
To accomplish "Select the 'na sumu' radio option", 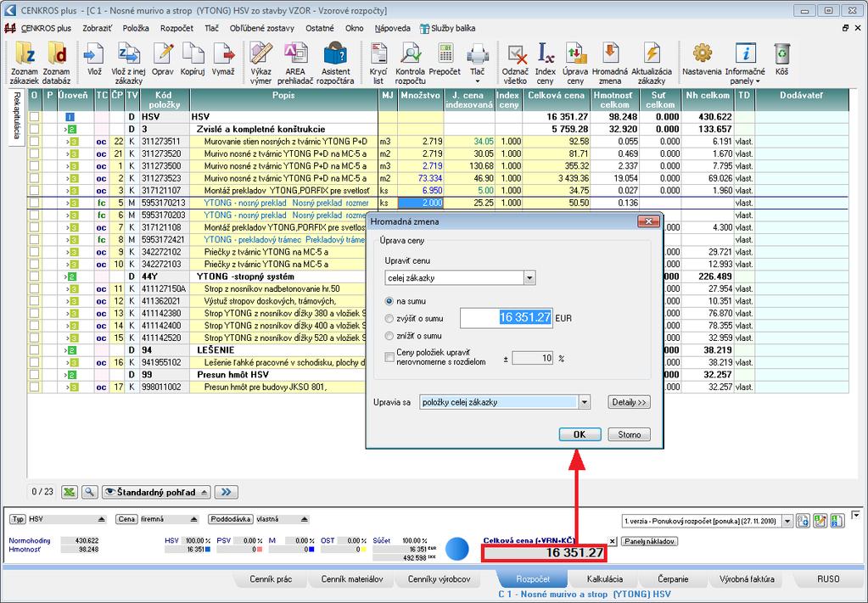I will tap(389, 302).
